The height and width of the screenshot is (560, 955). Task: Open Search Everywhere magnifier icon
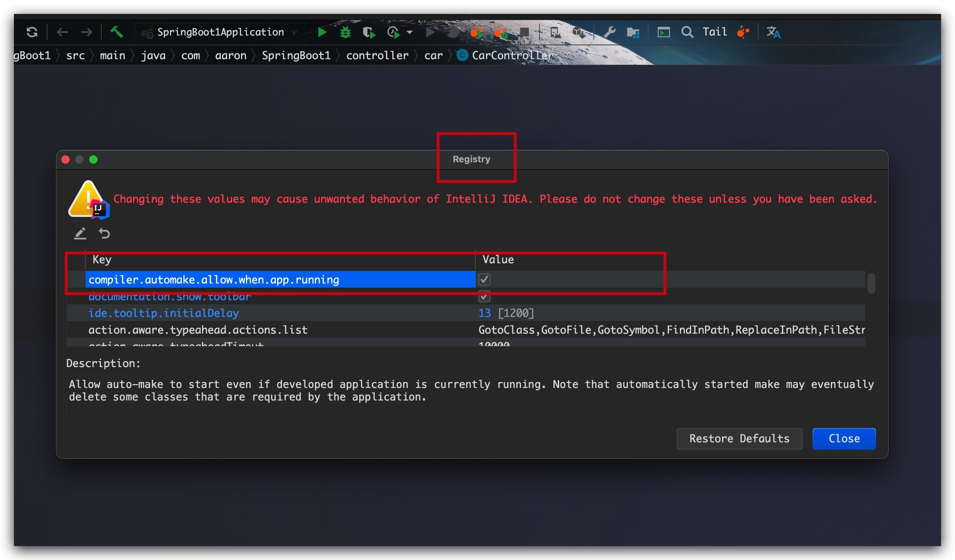(687, 32)
